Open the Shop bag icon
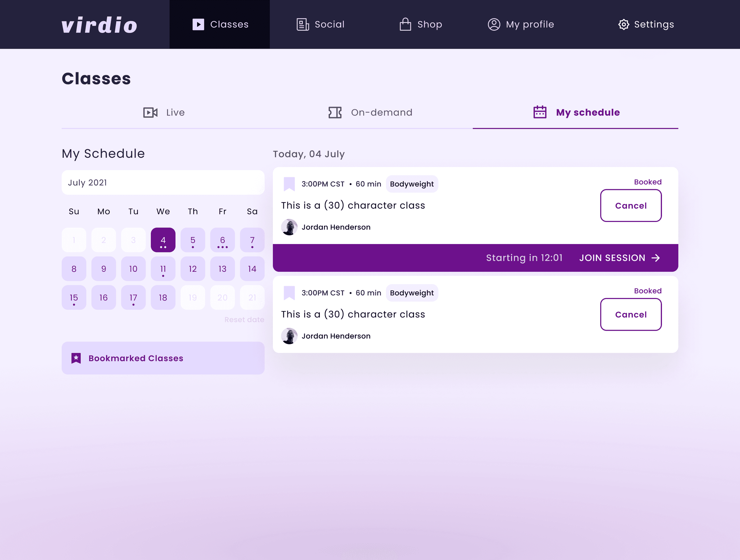 (x=405, y=24)
